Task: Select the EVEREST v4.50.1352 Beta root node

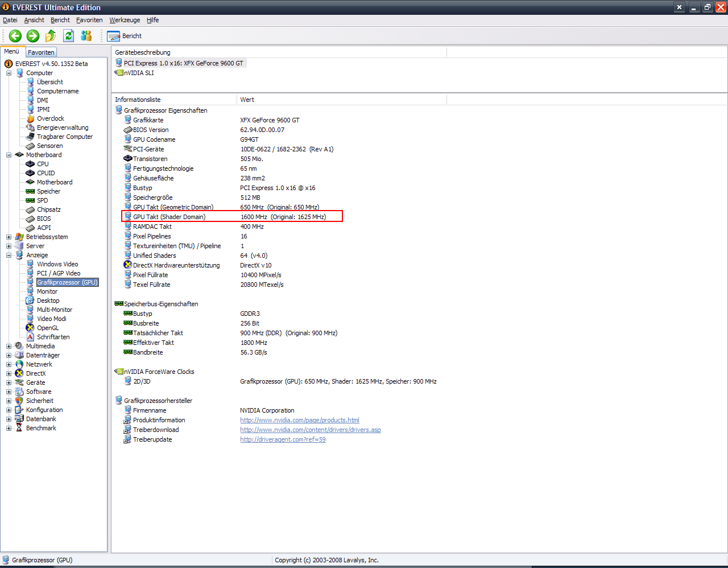Action: (x=51, y=64)
